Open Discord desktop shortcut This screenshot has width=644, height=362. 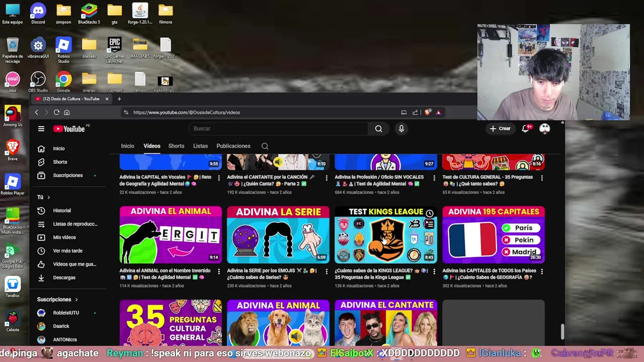(x=38, y=14)
